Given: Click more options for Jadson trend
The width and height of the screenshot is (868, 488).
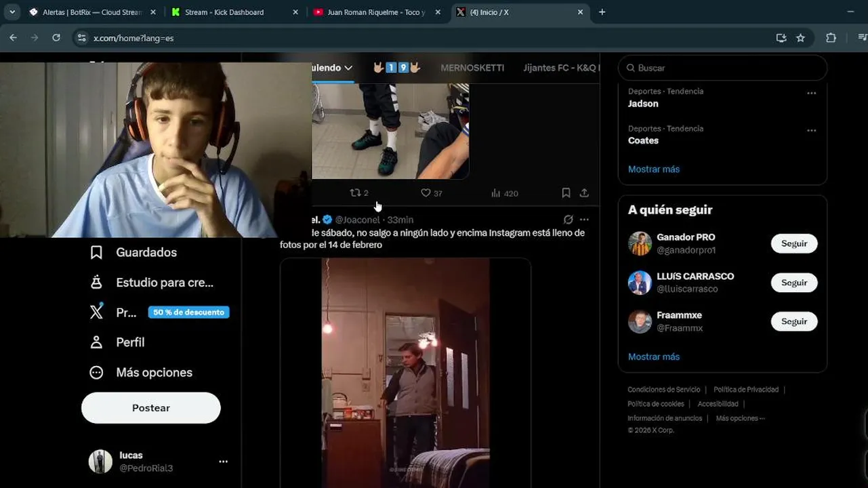Looking at the screenshot, I should (811, 93).
